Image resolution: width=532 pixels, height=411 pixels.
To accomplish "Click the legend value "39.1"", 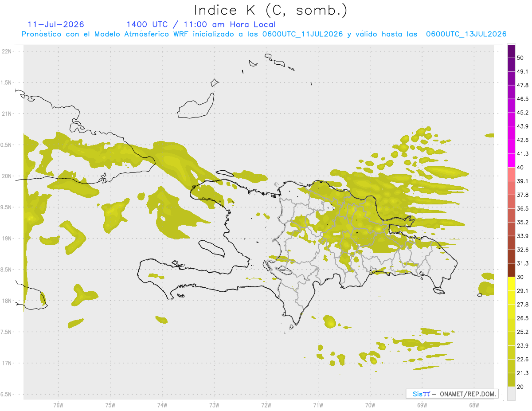I will click(x=523, y=181).
